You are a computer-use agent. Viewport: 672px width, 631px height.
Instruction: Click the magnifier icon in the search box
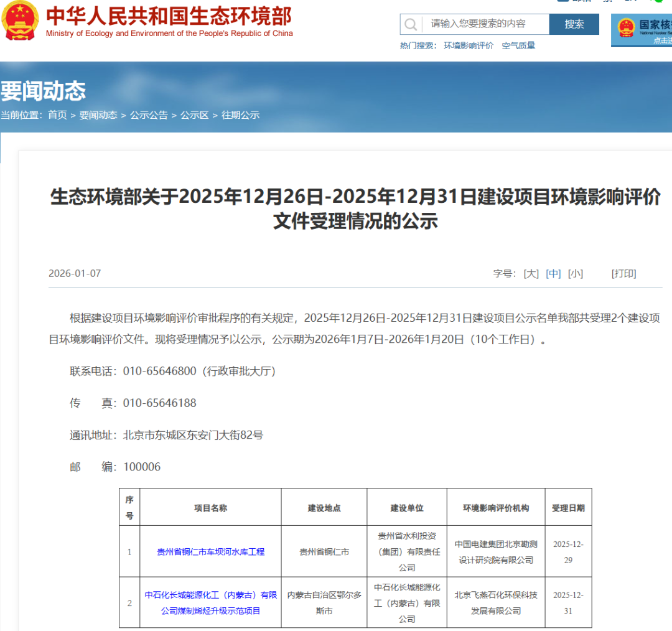411,24
